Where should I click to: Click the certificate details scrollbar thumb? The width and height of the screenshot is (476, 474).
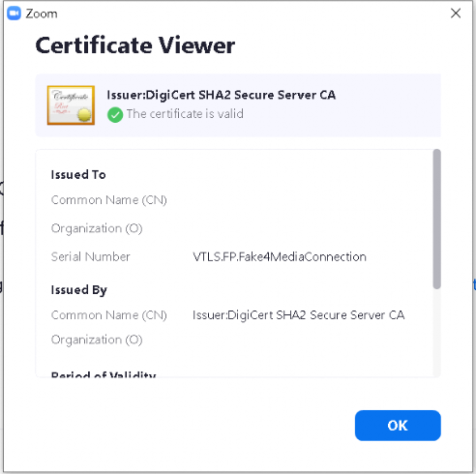click(x=436, y=219)
